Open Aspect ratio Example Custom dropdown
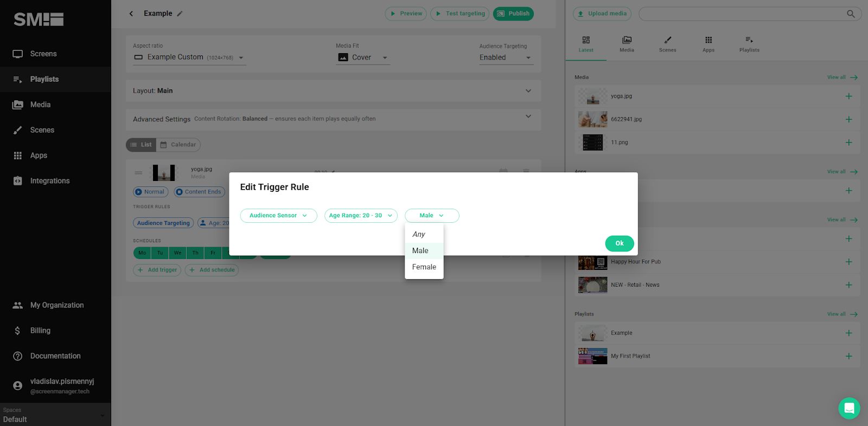The height and width of the screenshot is (426, 868). tap(189, 57)
